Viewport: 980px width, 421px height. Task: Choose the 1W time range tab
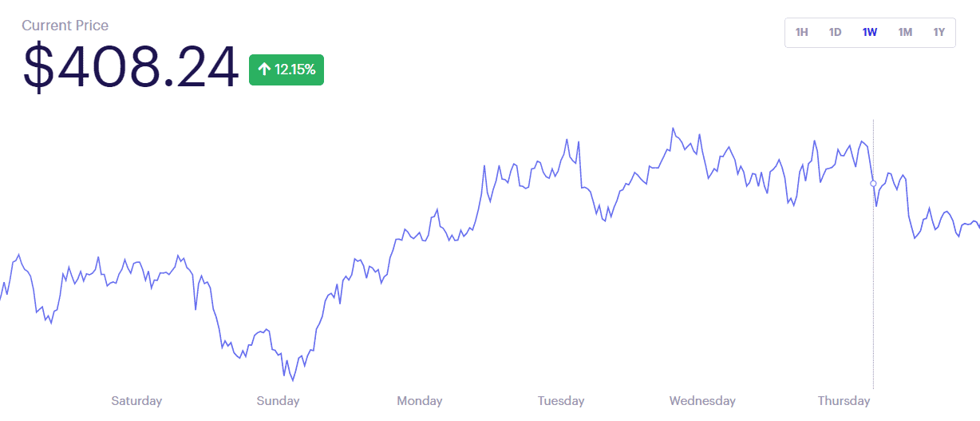870,33
